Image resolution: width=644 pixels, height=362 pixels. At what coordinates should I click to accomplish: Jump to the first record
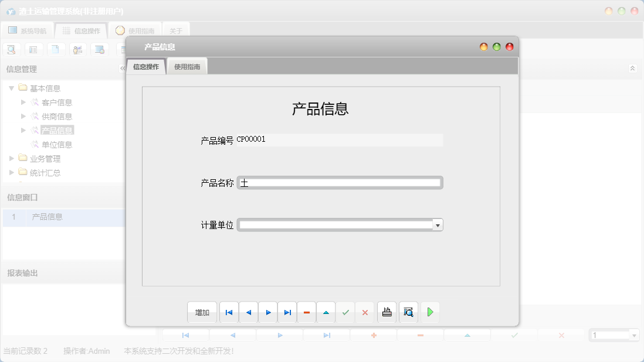tap(229, 312)
